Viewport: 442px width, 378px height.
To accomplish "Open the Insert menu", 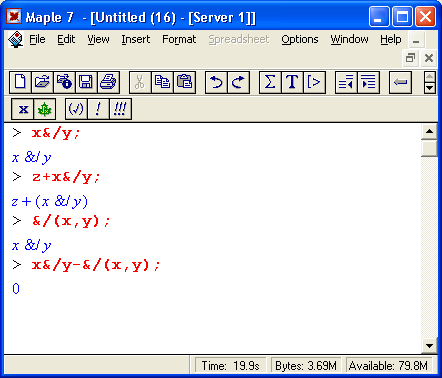I will pos(136,39).
